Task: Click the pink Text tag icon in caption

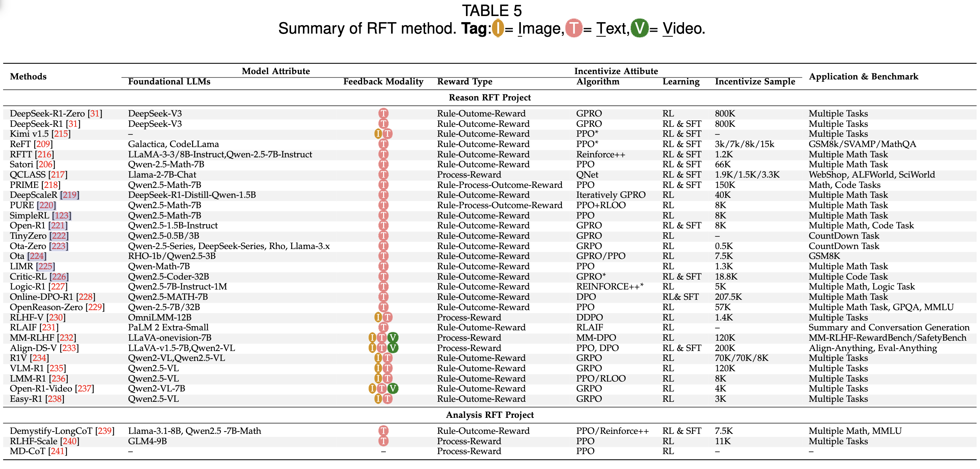Action: [574, 28]
